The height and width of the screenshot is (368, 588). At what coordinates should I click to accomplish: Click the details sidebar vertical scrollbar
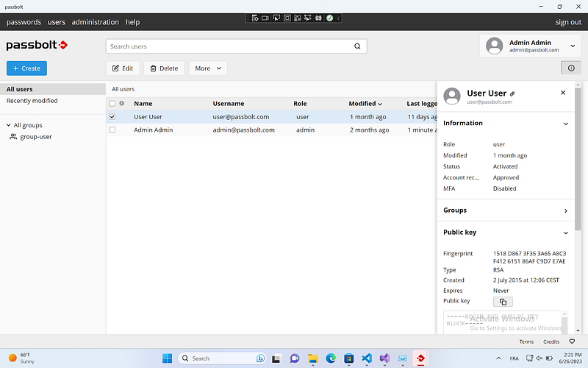578,160
